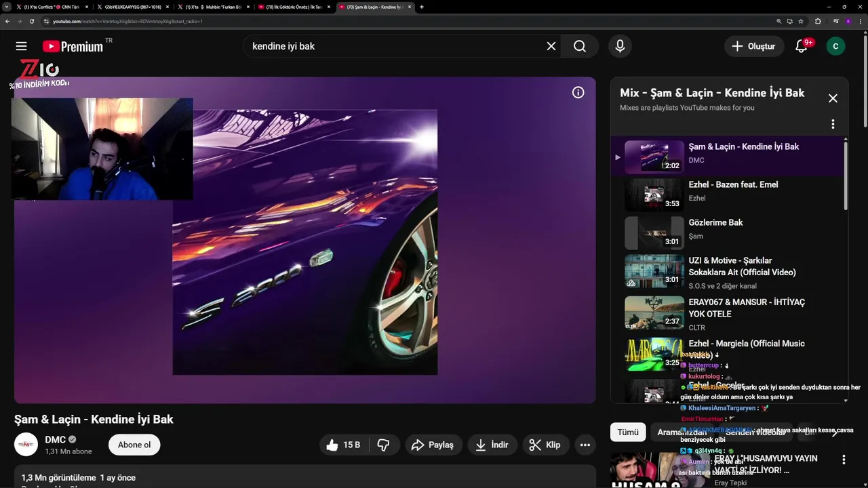Bookmark this page with star icon
868x488 pixels.
pyautogui.click(x=801, y=21)
